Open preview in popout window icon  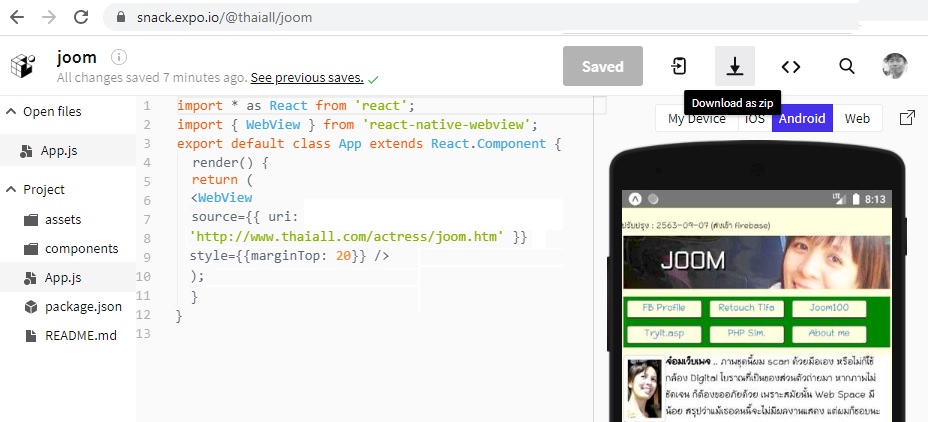pyautogui.click(x=907, y=118)
